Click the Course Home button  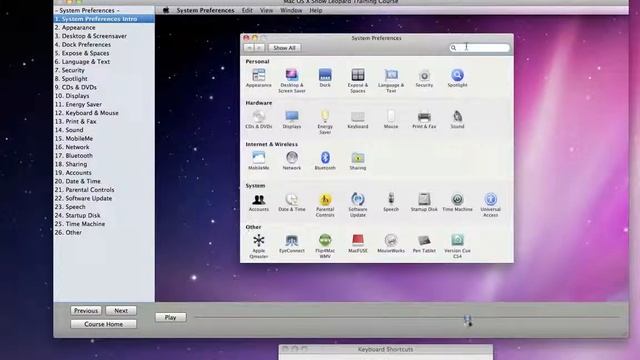(x=103, y=324)
